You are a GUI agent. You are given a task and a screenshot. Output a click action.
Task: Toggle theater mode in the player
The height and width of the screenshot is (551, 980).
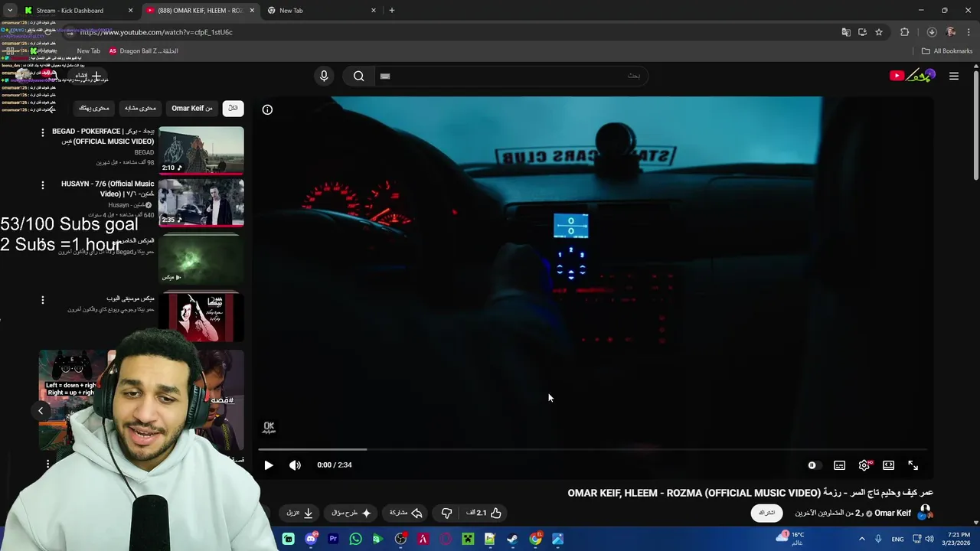888,465
